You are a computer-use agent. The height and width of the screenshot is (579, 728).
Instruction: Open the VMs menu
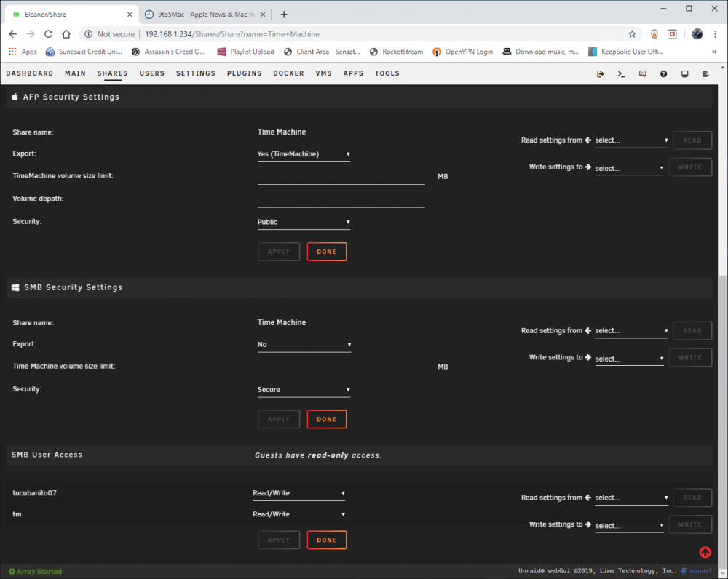(x=324, y=73)
